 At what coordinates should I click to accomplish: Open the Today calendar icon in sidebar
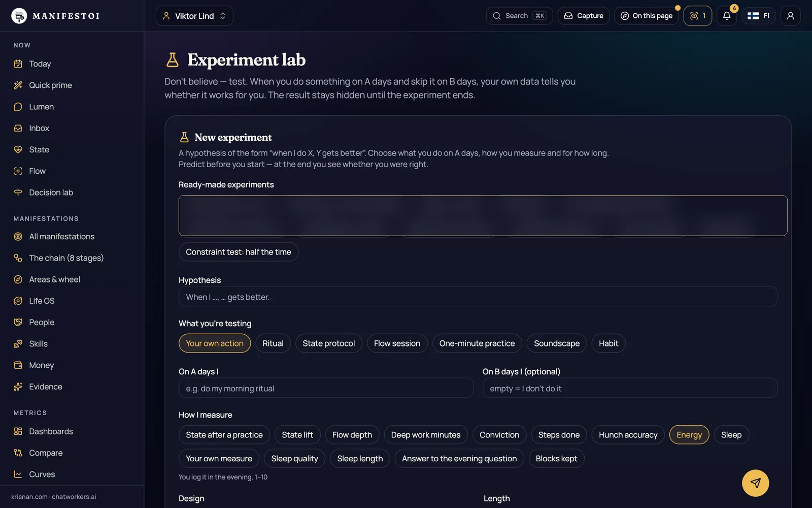(18, 64)
